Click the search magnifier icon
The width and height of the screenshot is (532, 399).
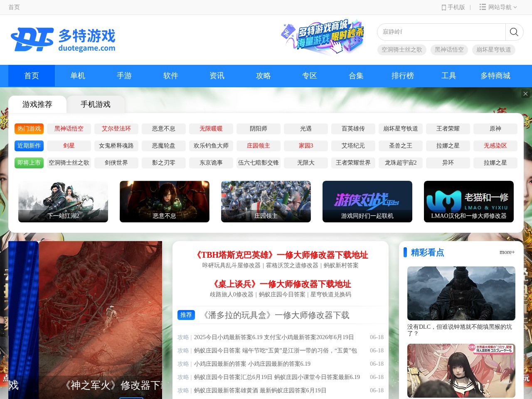point(514,32)
